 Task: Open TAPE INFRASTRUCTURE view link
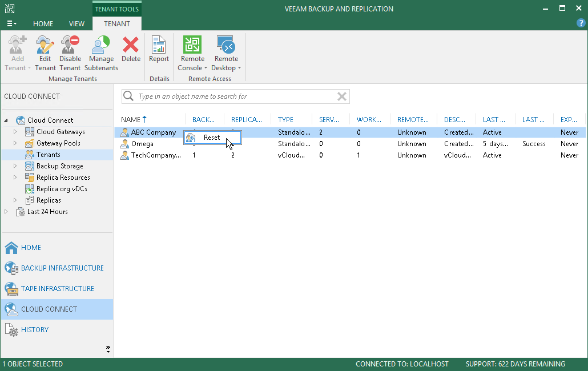tap(58, 289)
